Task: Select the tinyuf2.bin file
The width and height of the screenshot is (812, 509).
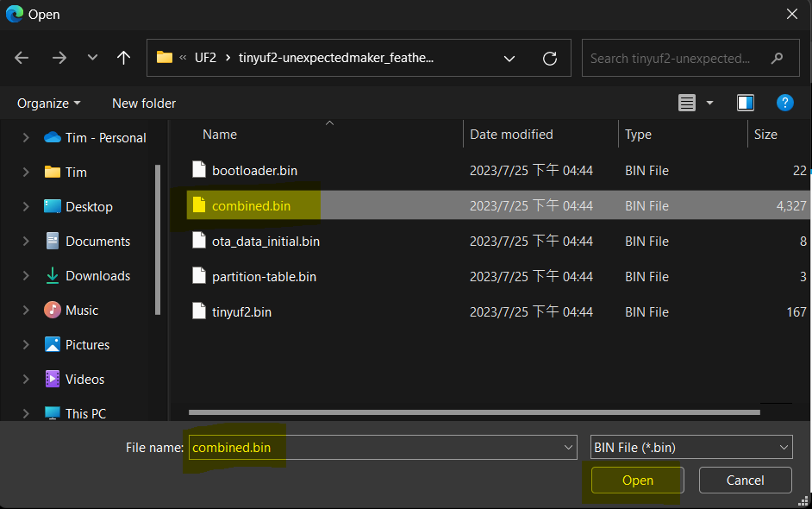Action: point(241,311)
